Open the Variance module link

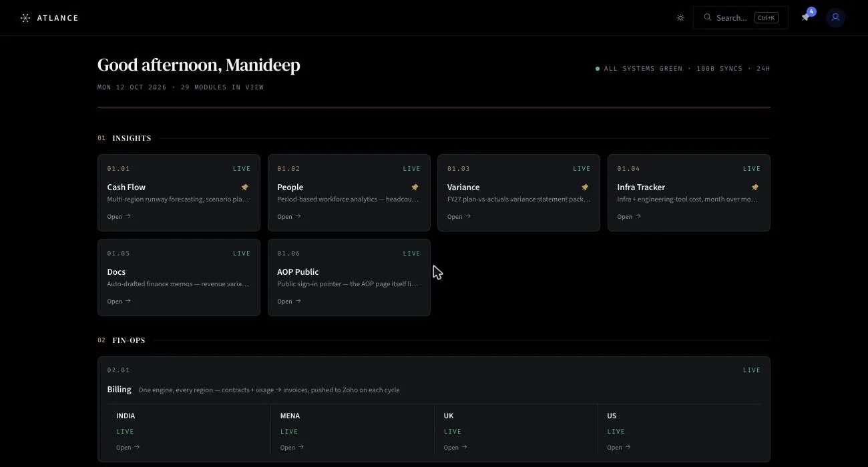[x=459, y=216]
